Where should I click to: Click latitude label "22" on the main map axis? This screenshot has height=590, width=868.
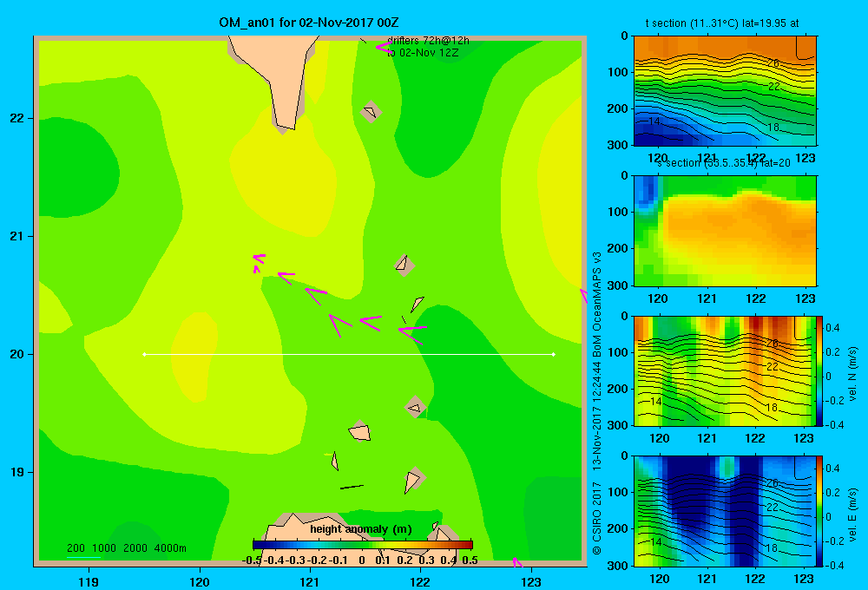[17, 118]
